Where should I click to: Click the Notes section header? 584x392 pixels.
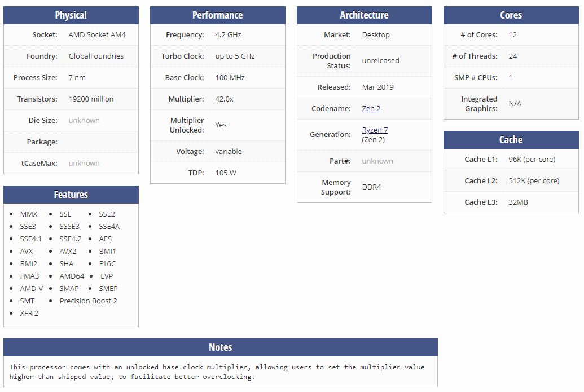221,347
